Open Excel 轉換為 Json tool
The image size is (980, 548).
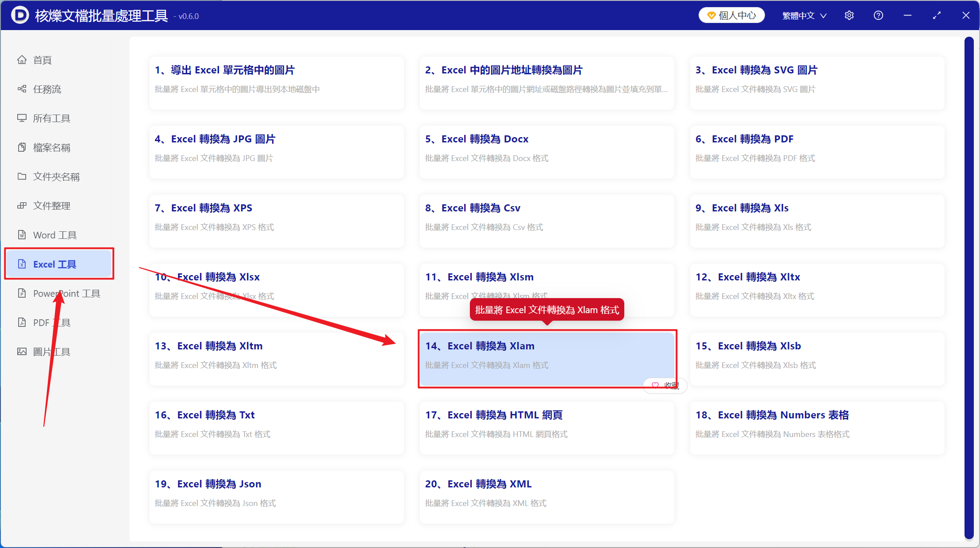point(277,497)
